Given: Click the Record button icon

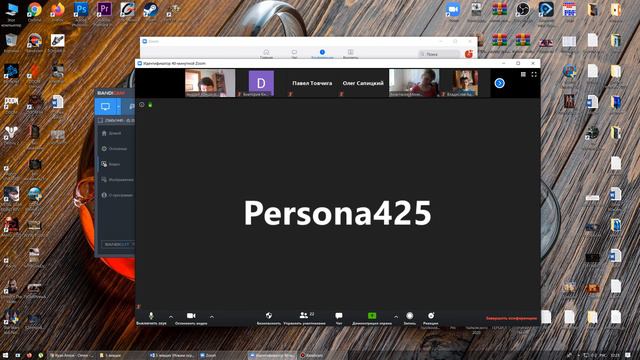Looking at the screenshot, I should 409,316.
